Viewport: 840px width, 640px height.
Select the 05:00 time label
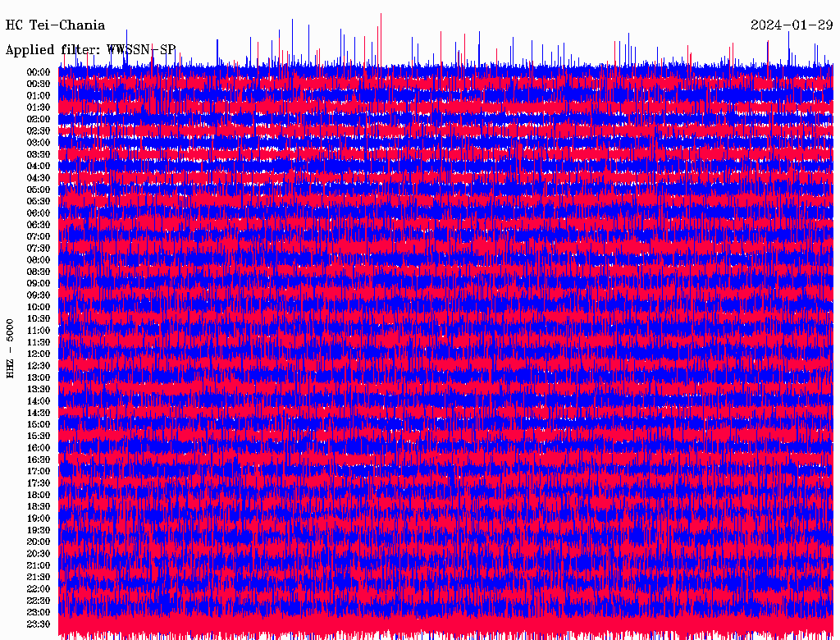pos(39,190)
